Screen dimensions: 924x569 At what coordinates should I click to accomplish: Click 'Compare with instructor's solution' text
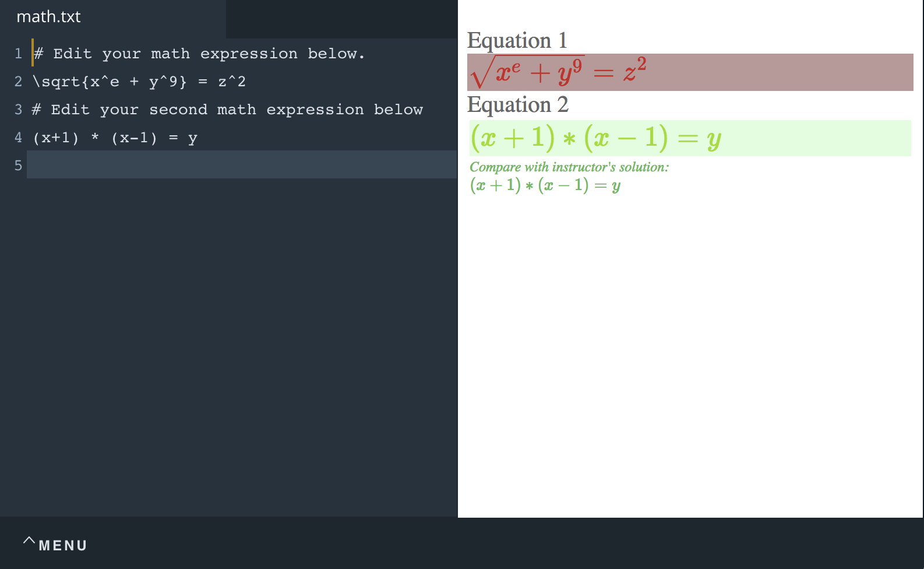point(569,167)
